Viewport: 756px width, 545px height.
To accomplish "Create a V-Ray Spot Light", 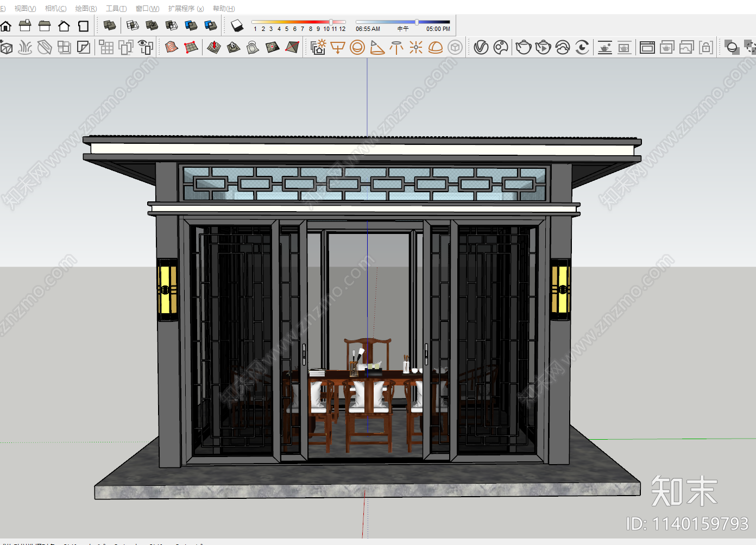I will [377, 48].
